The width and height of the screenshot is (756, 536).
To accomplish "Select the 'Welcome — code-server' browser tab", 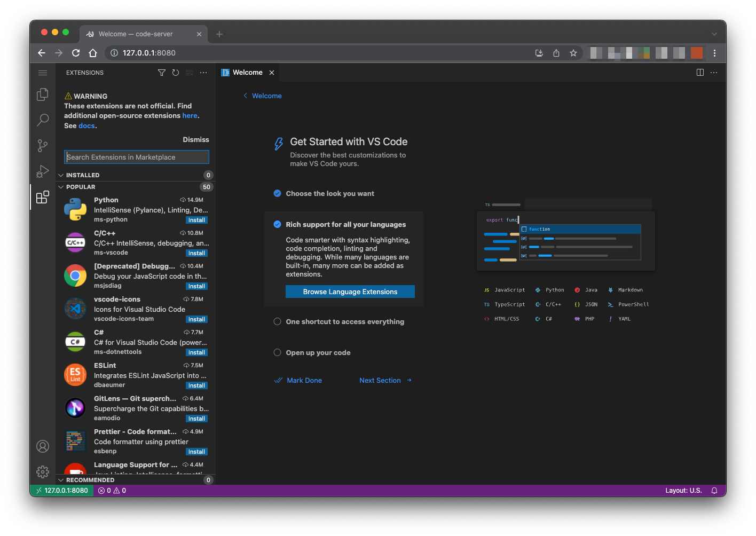I will (143, 34).
